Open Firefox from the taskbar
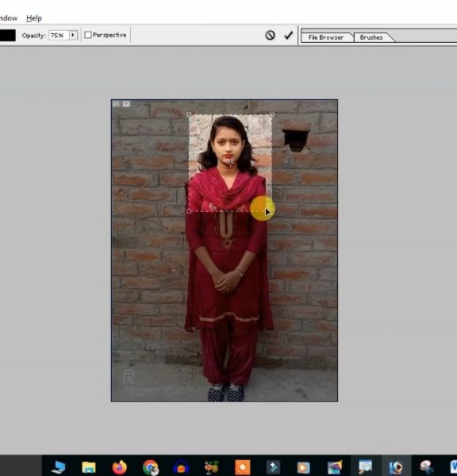Screen dimensions: 457x476 click(x=119, y=467)
